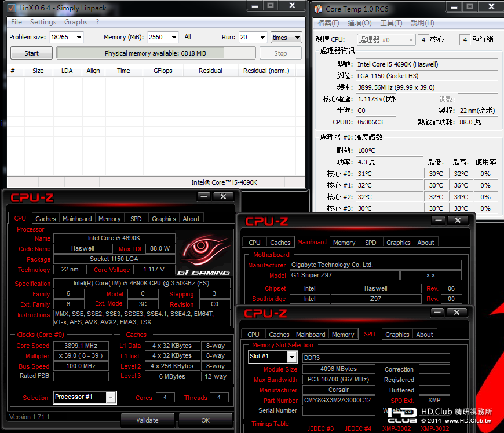Click the Core #0 31°C temperature reading

tap(389, 174)
